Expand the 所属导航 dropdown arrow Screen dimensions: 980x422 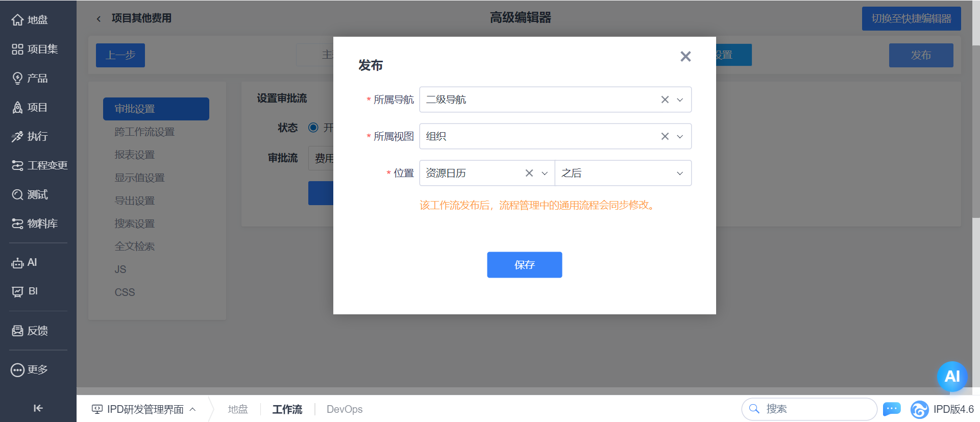(x=680, y=100)
